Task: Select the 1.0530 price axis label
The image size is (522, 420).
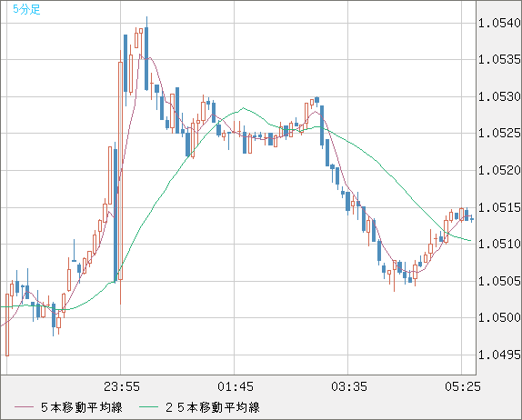Action: pyautogui.click(x=499, y=96)
